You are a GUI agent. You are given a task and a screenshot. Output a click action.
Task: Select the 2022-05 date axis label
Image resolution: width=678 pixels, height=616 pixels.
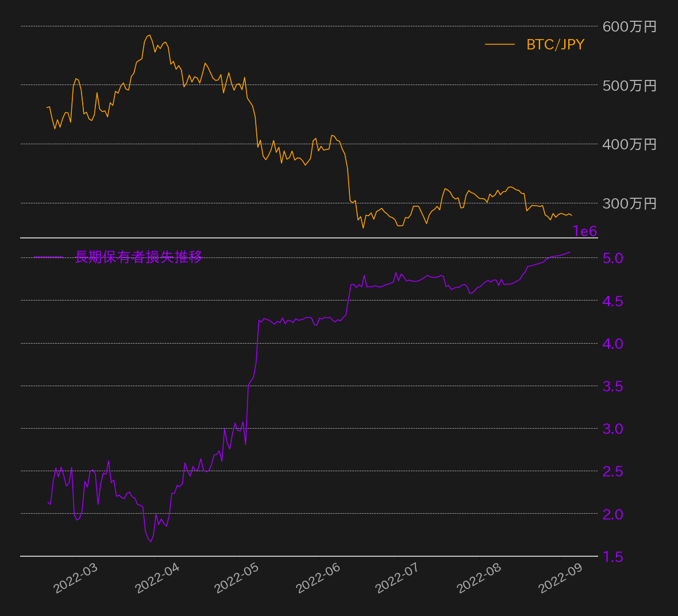pyautogui.click(x=237, y=578)
